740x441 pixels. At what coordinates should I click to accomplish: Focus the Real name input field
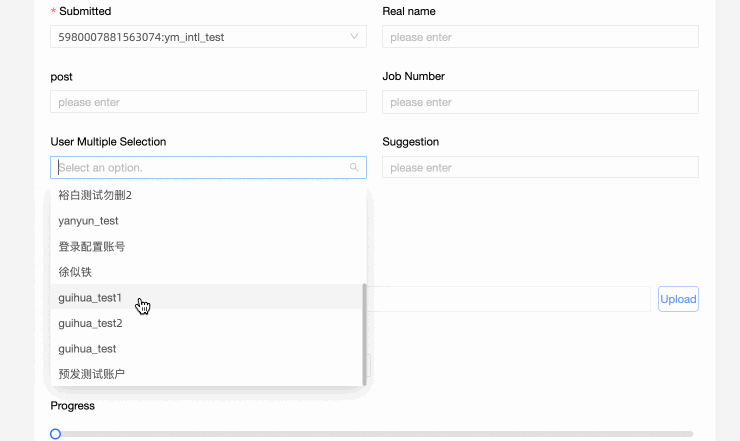tap(540, 37)
